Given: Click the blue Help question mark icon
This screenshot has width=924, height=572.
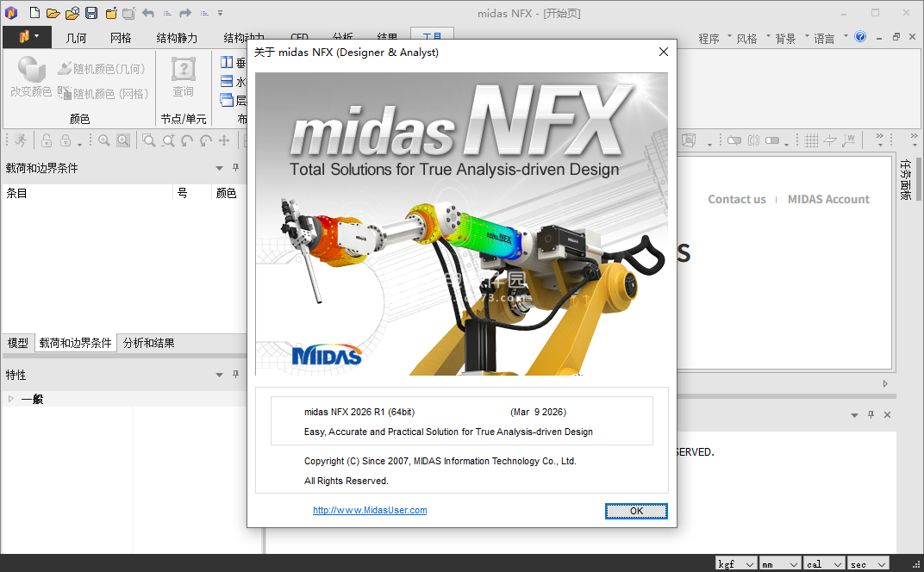Looking at the screenshot, I should [860, 37].
